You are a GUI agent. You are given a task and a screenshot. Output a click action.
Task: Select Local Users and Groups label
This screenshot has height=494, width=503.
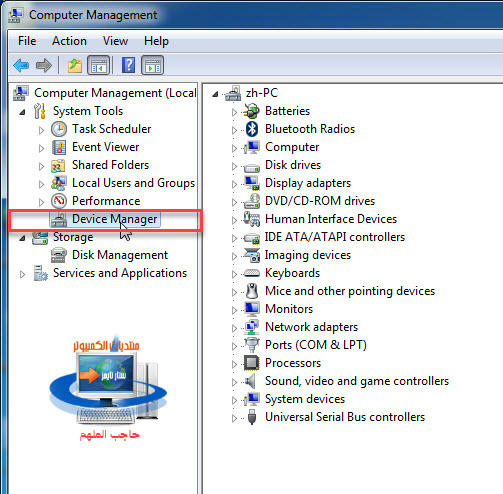point(133,183)
